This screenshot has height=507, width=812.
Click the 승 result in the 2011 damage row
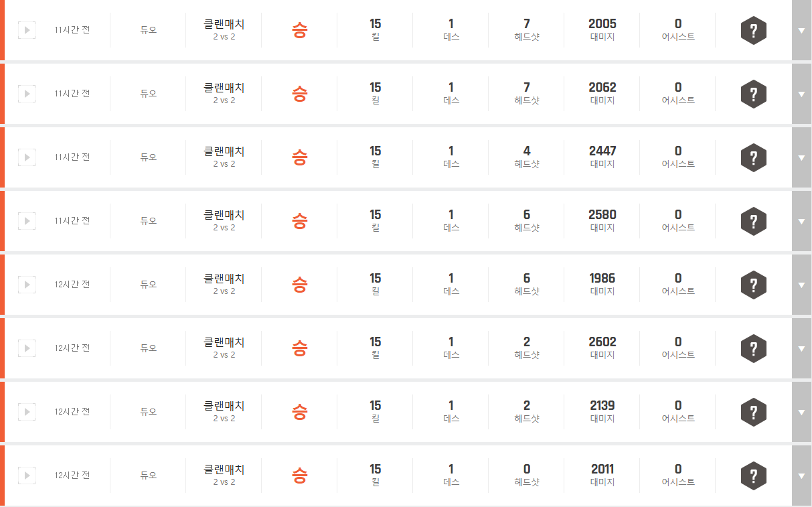[299, 476]
